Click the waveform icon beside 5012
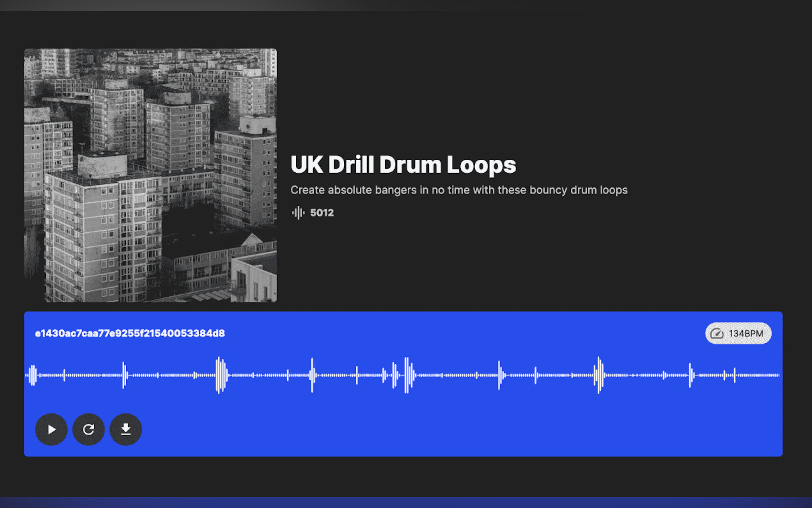 298,213
